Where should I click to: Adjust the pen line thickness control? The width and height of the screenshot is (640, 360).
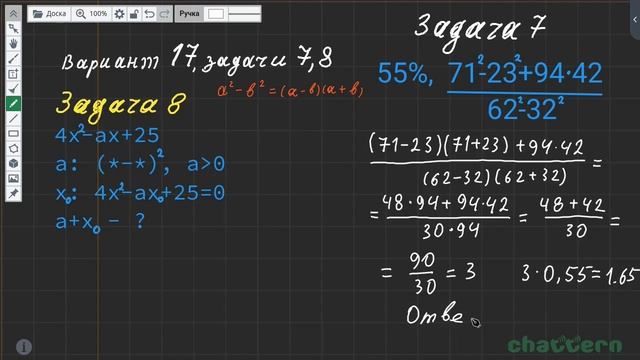point(244,14)
